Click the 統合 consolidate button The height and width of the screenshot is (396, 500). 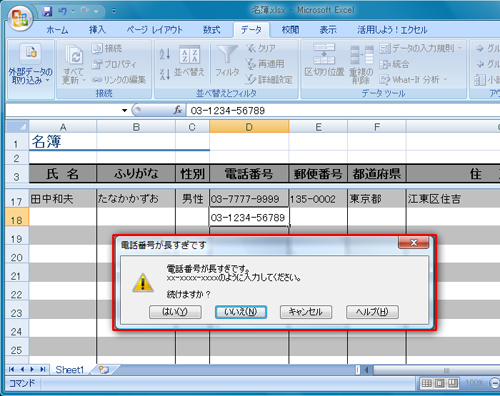(394, 64)
